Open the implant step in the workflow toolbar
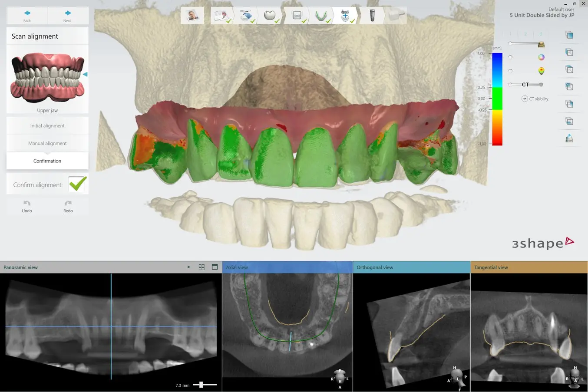Image resolution: width=588 pixels, height=392 pixels. [x=372, y=15]
